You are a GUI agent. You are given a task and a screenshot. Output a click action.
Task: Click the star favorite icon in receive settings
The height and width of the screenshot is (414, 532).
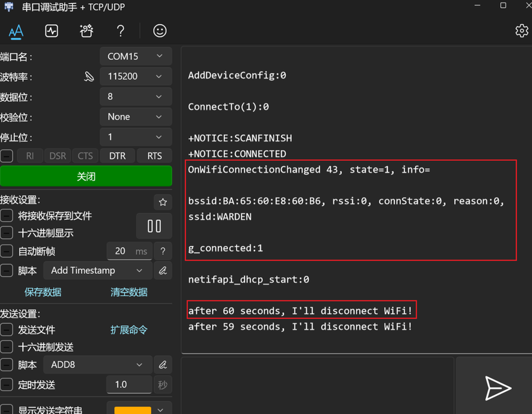click(x=163, y=202)
